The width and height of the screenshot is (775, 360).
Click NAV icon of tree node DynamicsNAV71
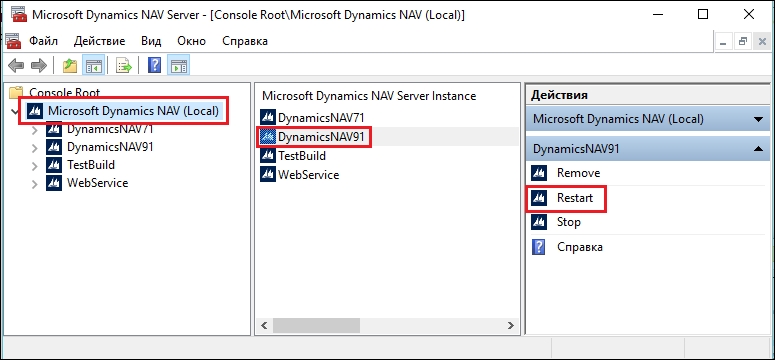pyautogui.click(x=54, y=130)
